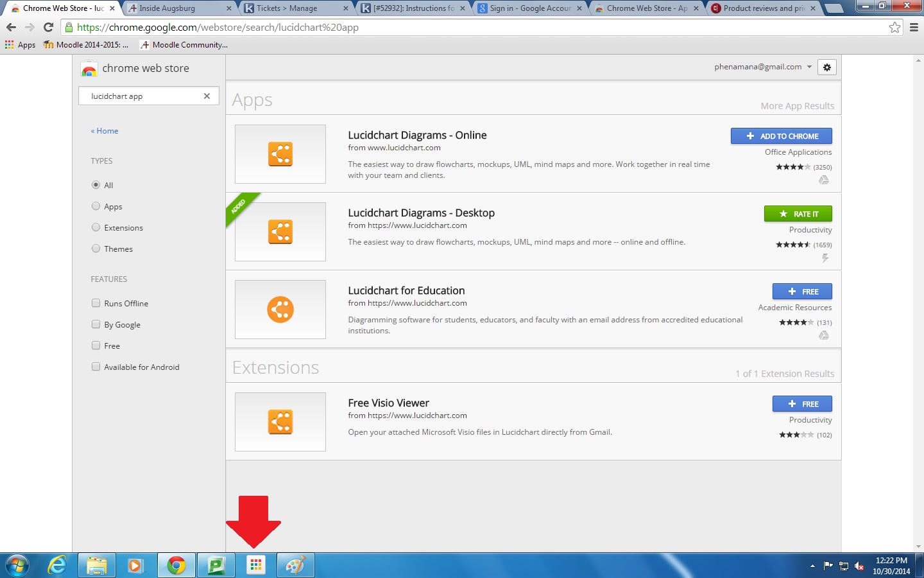Click star rating for Free Visio Viewer (102)
Screen dimensions: 924x578
click(796, 435)
